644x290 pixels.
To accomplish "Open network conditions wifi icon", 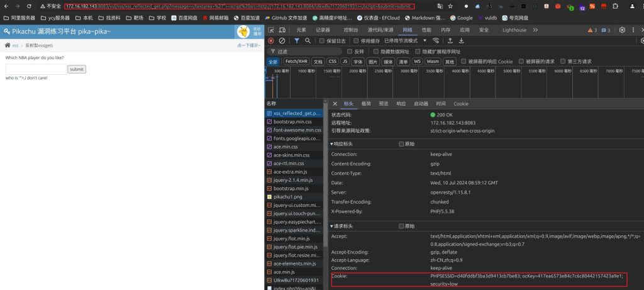I will (x=436, y=41).
